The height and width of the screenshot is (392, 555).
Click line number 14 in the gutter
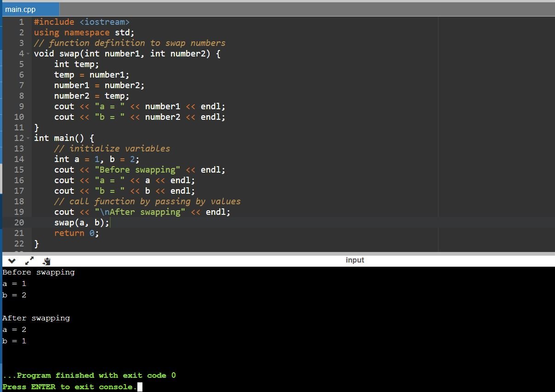19,159
